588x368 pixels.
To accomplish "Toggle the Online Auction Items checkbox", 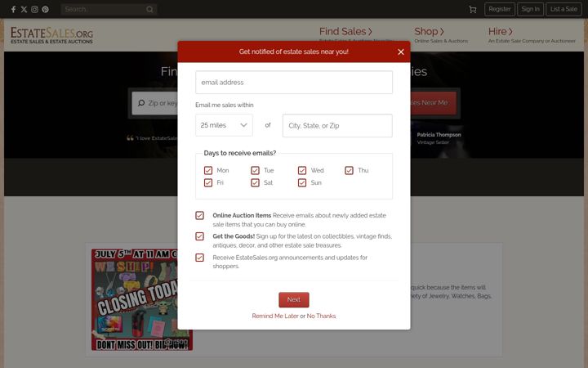I will [199, 216].
